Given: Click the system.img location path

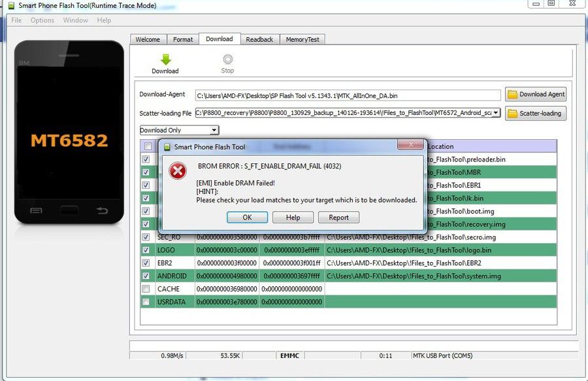Looking at the screenshot, I should click(414, 276).
